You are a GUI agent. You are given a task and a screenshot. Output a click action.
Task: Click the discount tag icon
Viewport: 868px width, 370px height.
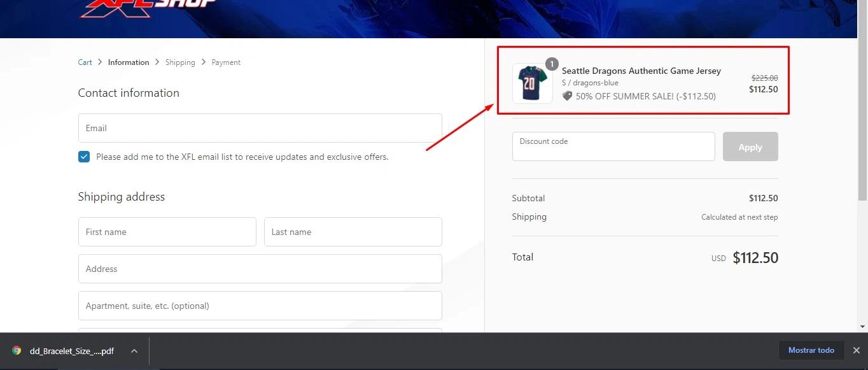click(567, 96)
